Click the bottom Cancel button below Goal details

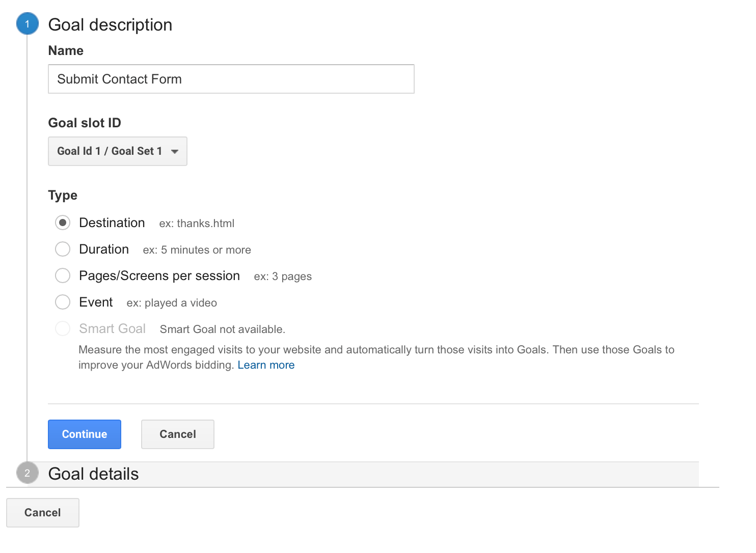click(x=43, y=513)
